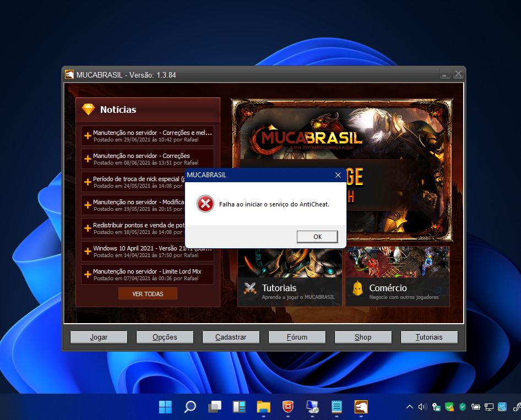This screenshot has height=420, width=521.
Task: Open the Opções settings button
Action: click(x=165, y=337)
